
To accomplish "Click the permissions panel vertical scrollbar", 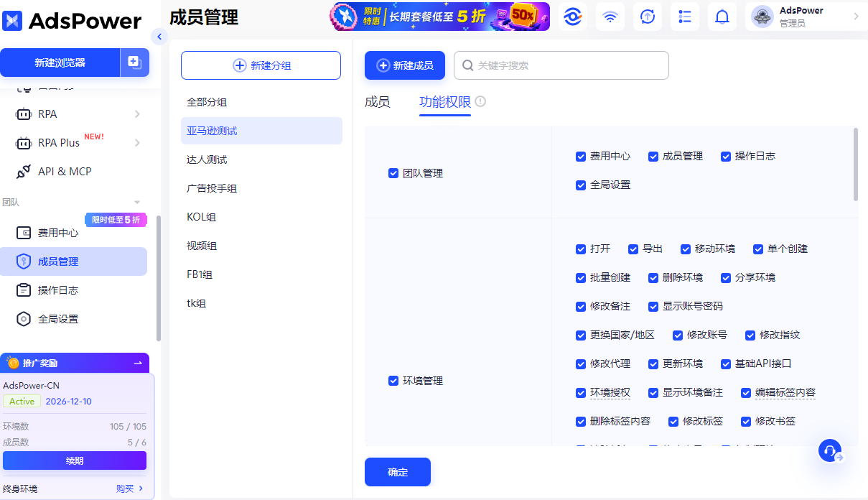I will coord(855,165).
